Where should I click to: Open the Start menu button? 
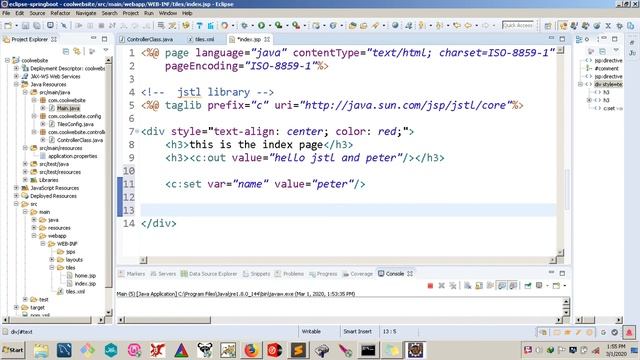click(13, 350)
